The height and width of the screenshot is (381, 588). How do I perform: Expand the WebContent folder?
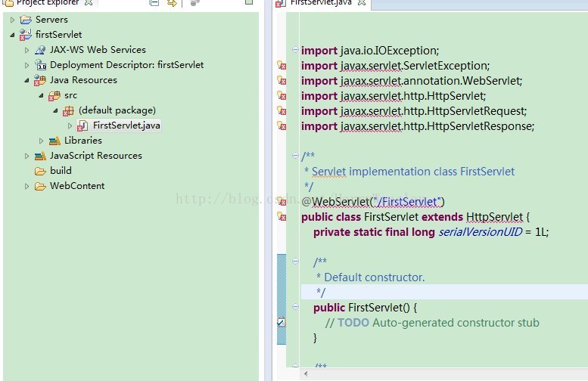(26, 186)
